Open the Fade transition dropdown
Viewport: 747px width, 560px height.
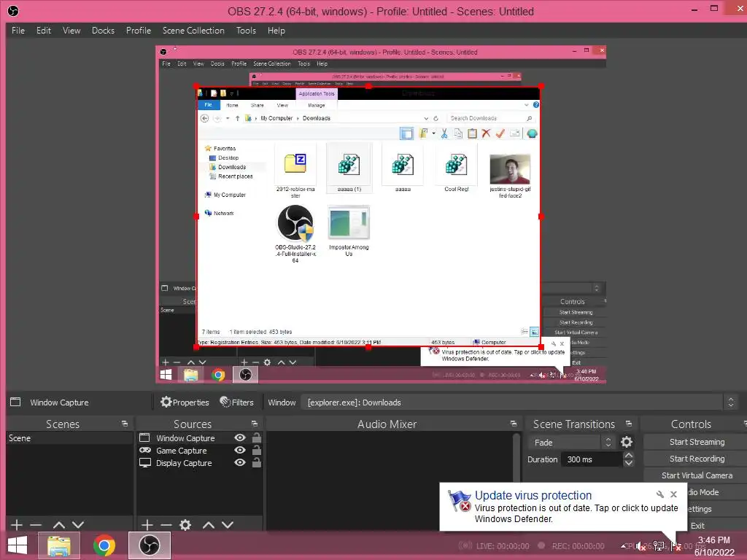point(570,443)
